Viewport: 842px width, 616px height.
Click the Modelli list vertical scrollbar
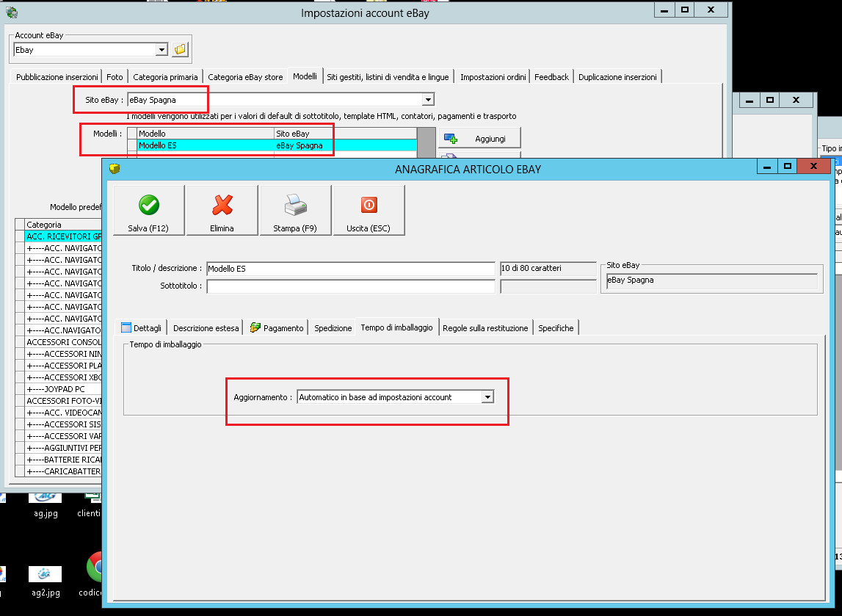pyautogui.click(x=427, y=142)
